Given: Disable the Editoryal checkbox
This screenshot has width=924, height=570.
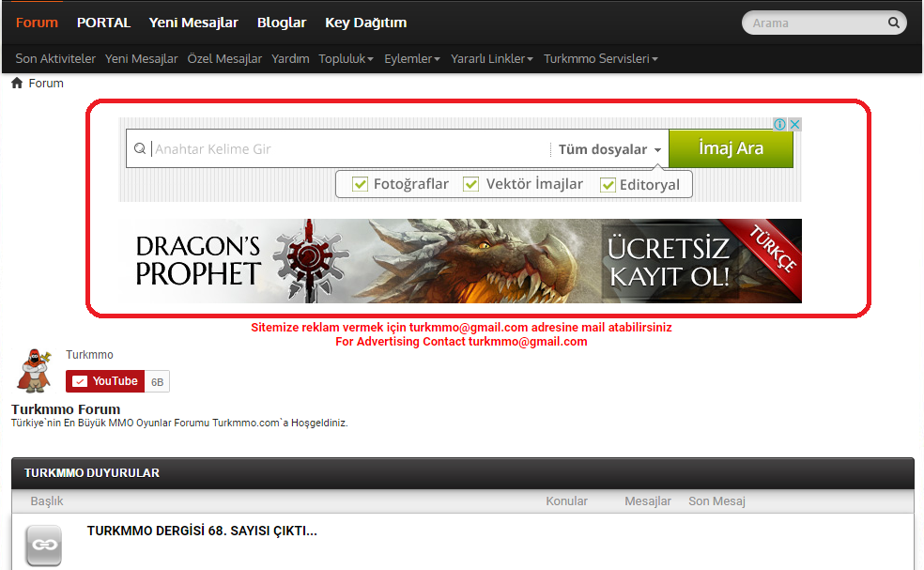Looking at the screenshot, I should [608, 185].
